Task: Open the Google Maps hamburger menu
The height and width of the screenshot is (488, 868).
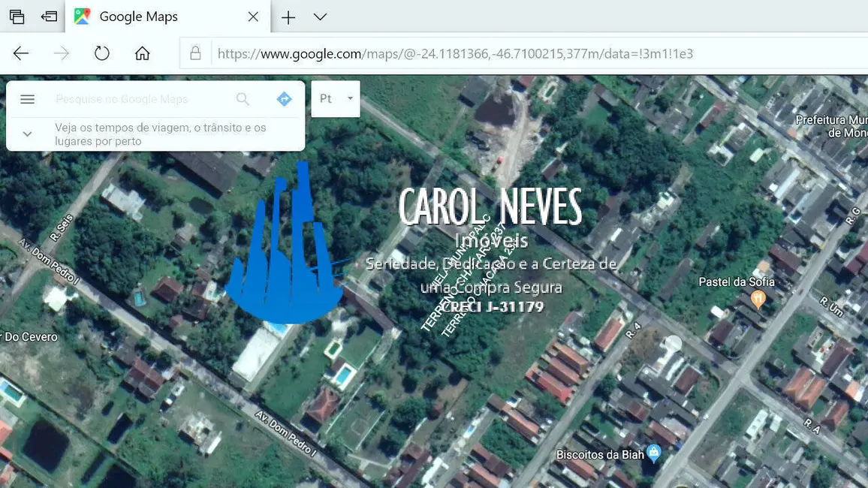Action: point(27,98)
